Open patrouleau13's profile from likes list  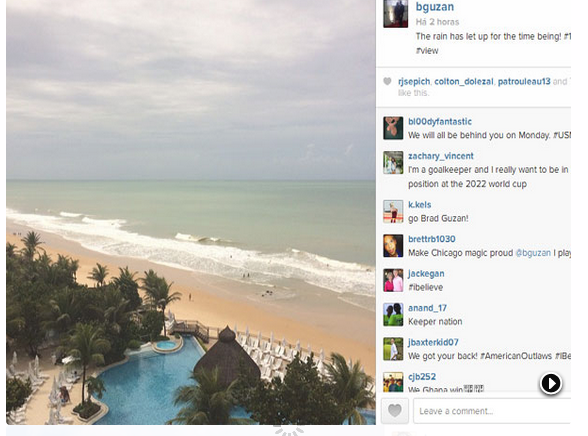(524, 81)
